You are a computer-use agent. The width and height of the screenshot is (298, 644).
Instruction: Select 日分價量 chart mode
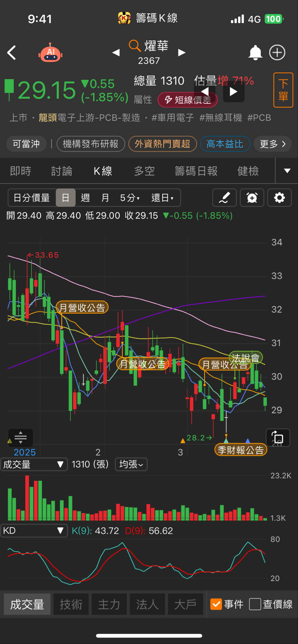[32, 198]
